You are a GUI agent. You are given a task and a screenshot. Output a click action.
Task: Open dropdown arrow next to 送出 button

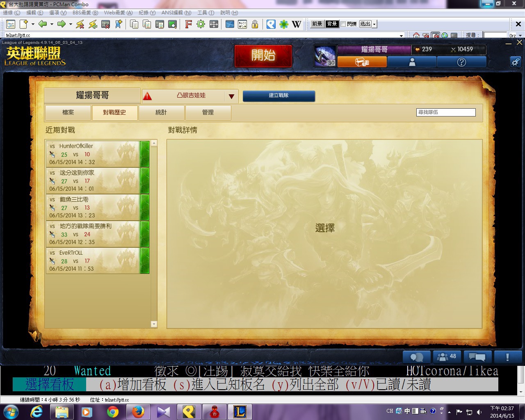pos(374,24)
